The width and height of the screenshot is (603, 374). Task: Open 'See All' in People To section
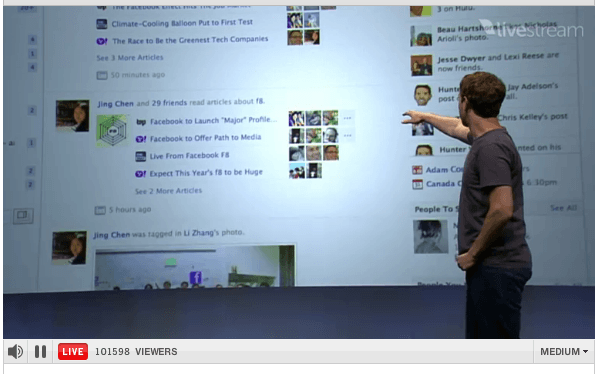tap(563, 208)
